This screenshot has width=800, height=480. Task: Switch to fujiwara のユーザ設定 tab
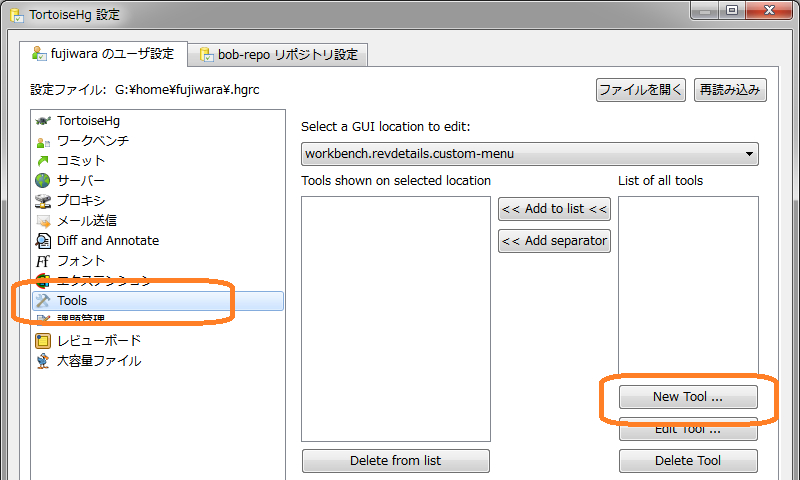(104, 54)
